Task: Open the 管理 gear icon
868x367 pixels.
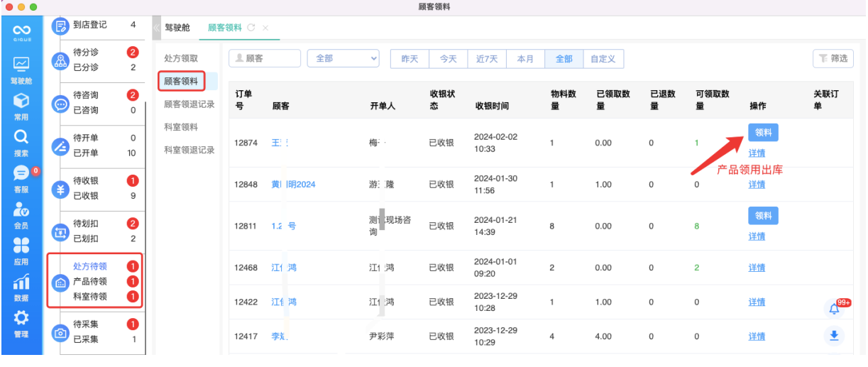Action: coord(21,317)
